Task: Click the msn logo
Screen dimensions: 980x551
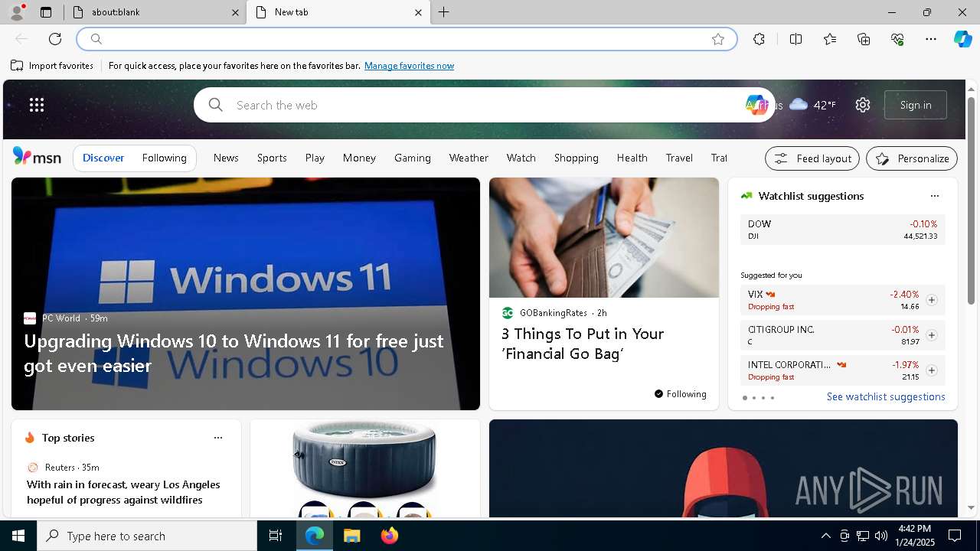Action: click(x=37, y=157)
